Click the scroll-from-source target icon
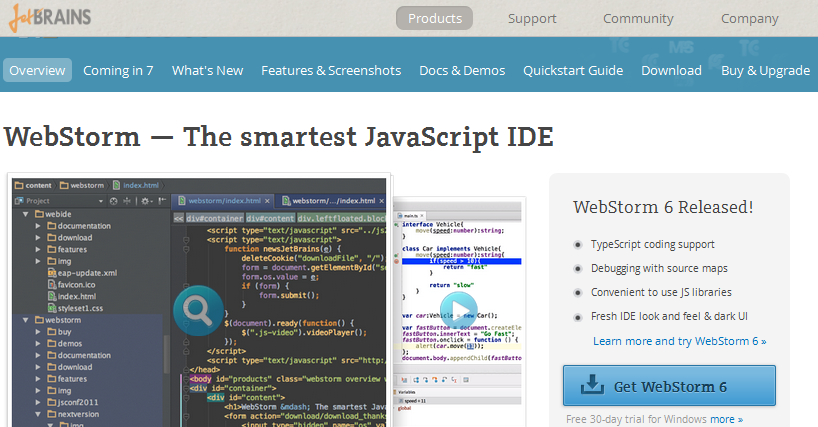The width and height of the screenshot is (818, 427). [x=114, y=201]
